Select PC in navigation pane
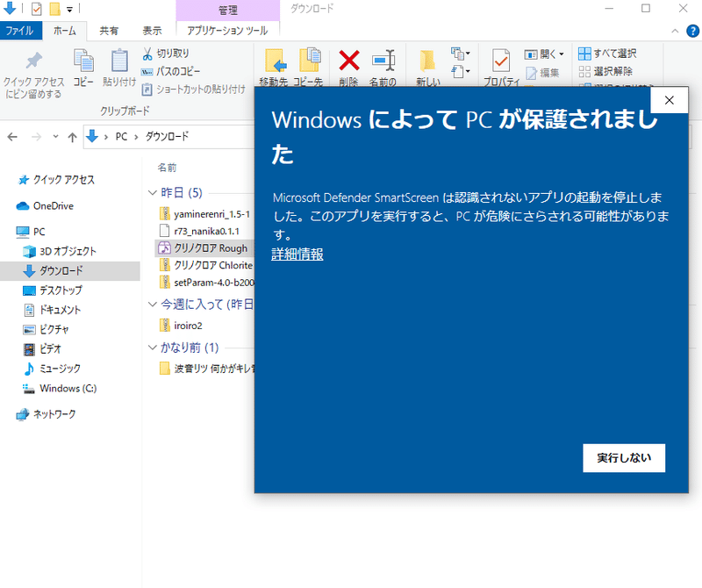The height and width of the screenshot is (588, 702). [31, 232]
